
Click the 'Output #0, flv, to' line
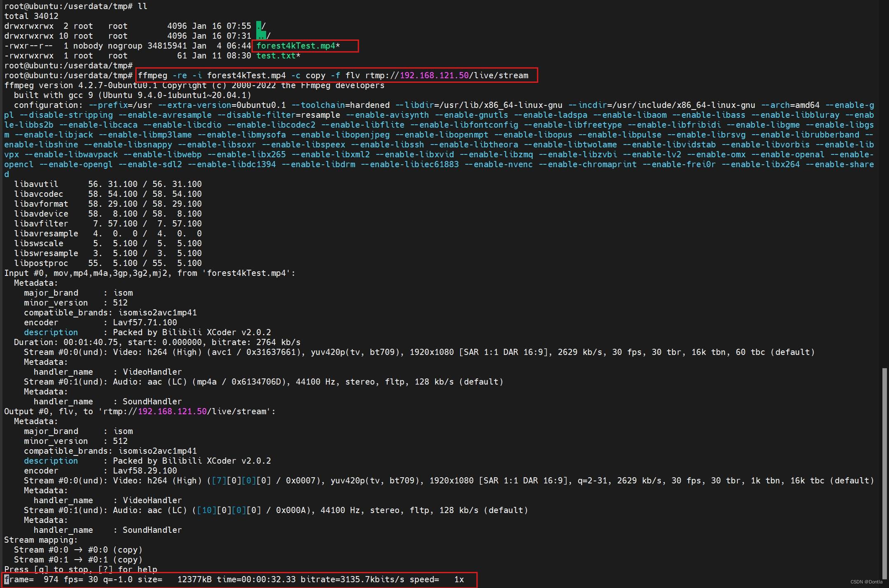click(x=140, y=411)
